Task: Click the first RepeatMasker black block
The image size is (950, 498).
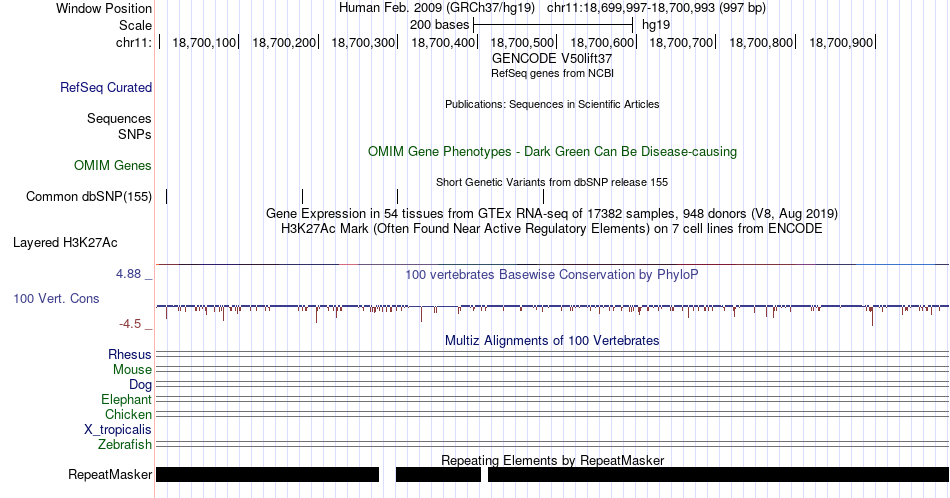Action: [267, 474]
